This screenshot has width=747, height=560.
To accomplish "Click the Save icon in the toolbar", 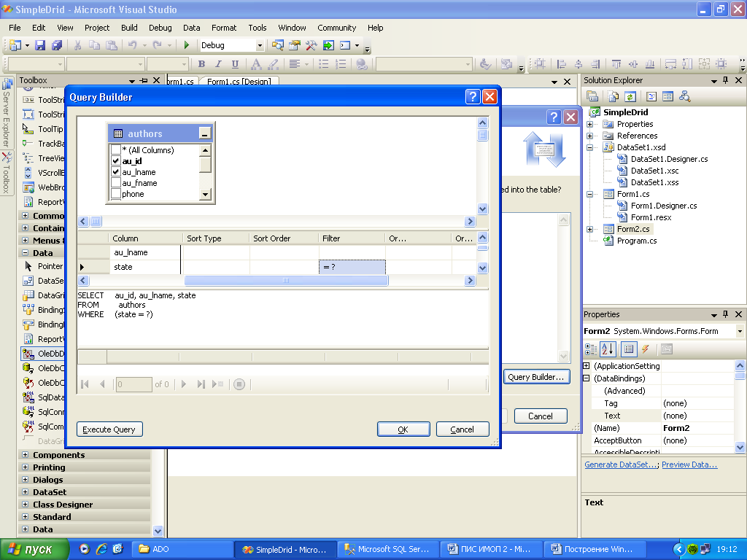I will pos(41,45).
